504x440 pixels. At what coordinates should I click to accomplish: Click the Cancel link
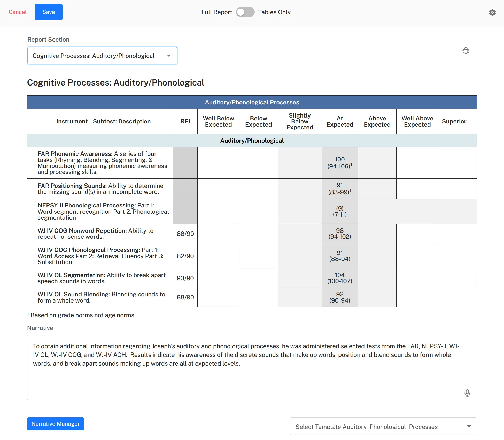click(18, 12)
